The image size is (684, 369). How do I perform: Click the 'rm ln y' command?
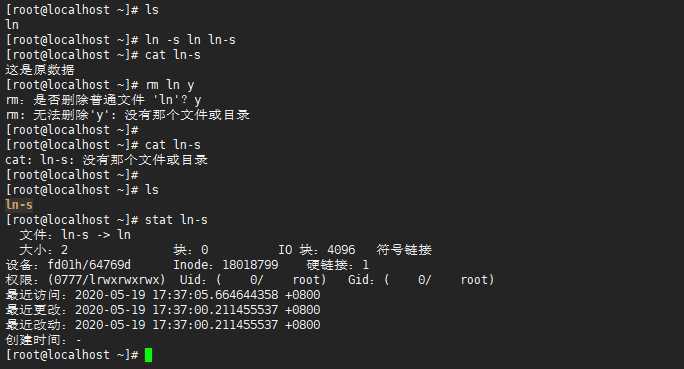(x=169, y=85)
